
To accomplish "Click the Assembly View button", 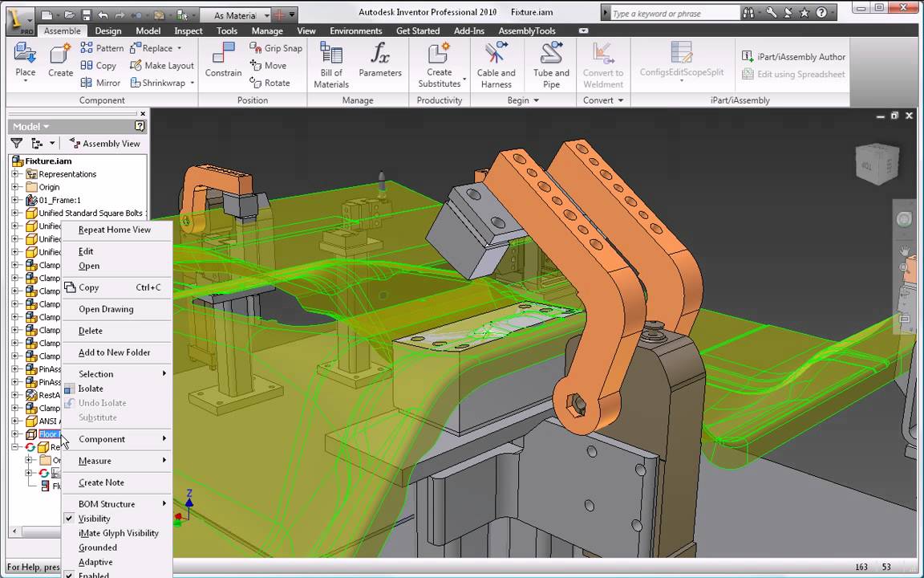I will pos(104,143).
